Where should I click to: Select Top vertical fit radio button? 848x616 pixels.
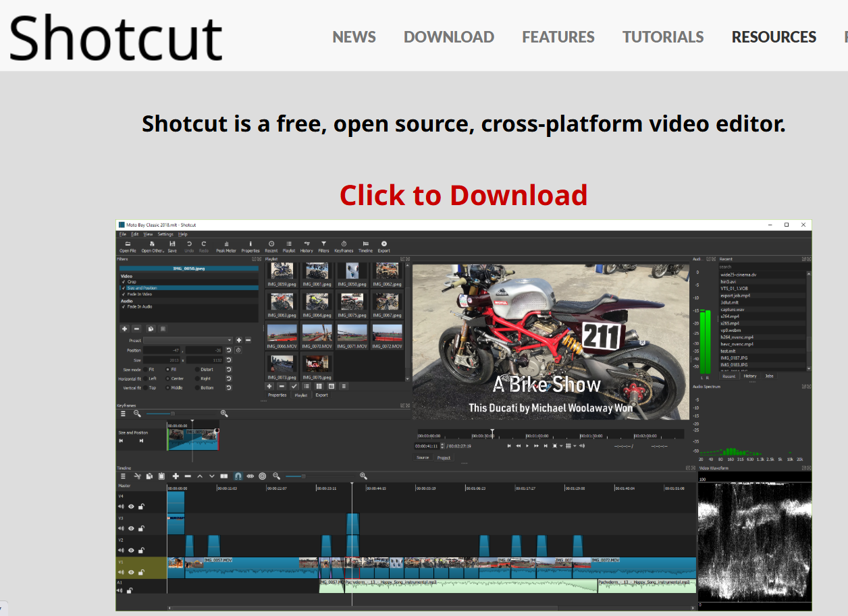click(145, 388)
